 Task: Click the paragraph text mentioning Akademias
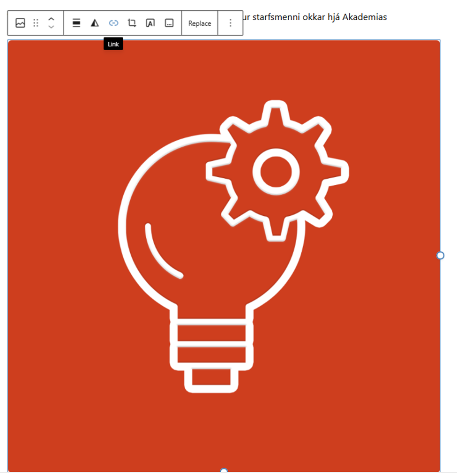pyautogui.click(x=314, y=17)
